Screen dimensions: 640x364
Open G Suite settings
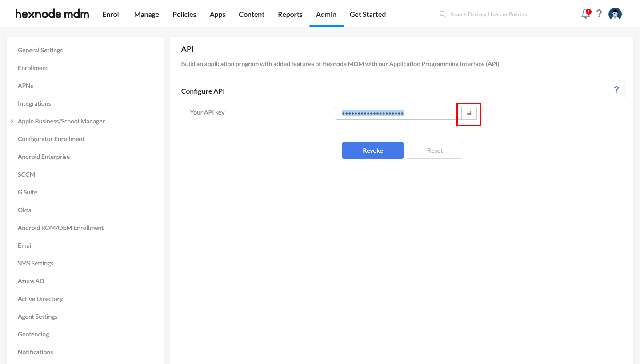coord(28,192)
